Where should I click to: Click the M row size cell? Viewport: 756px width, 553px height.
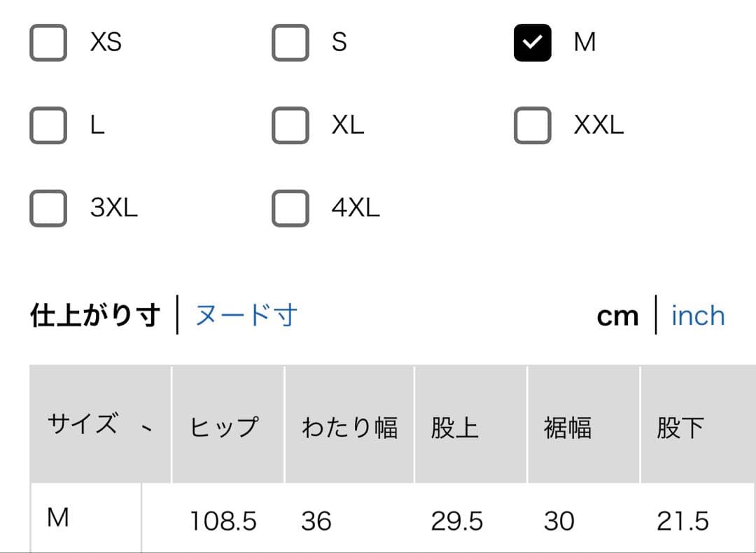pos(58,519)
